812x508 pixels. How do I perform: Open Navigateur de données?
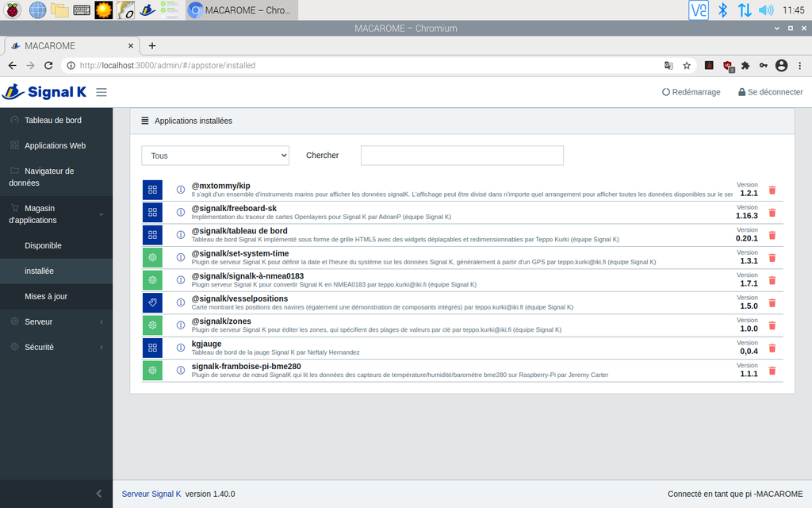click(41, 177)
